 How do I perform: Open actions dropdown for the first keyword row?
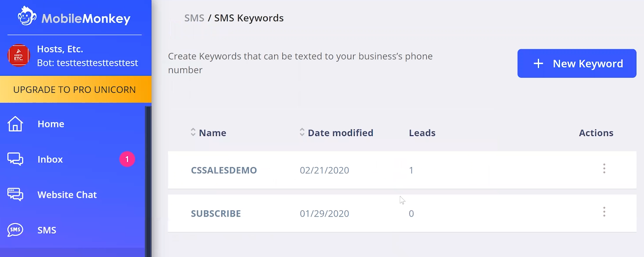[x=604, y=168]
